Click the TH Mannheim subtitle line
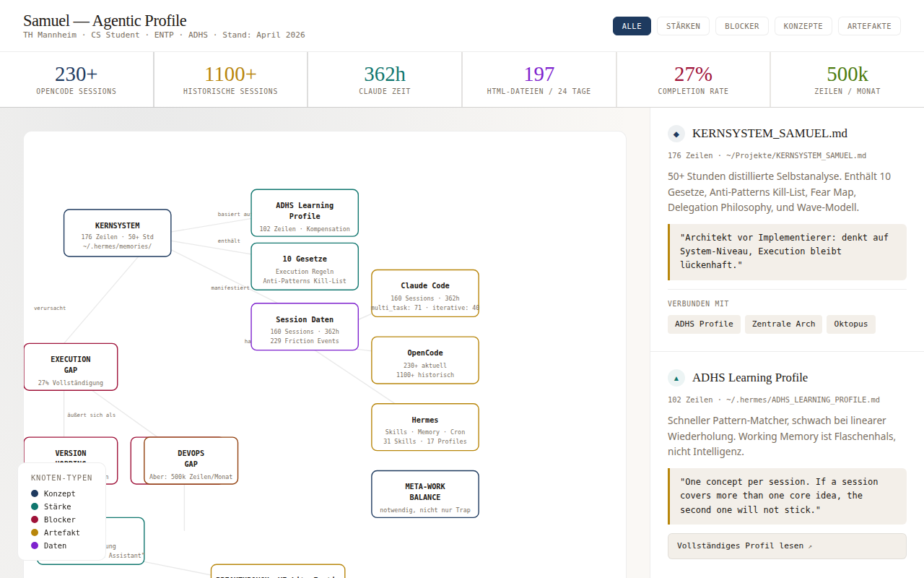The image size is (924, 578). coord(164,35)
